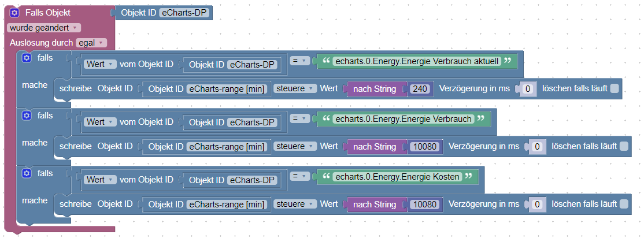Open gear icon of the second falls block
The image size is (644, 238).
click(x=27, y=116)
